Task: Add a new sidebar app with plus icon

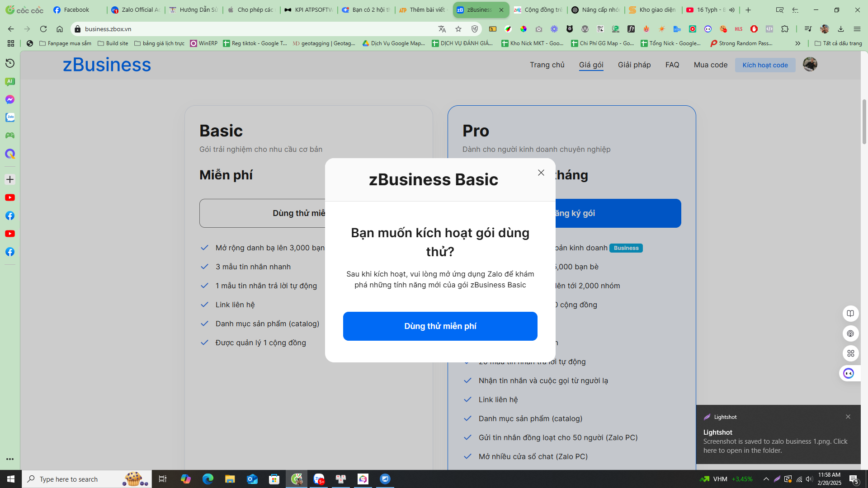Action: pyautogui.click(x=10, y=179)
